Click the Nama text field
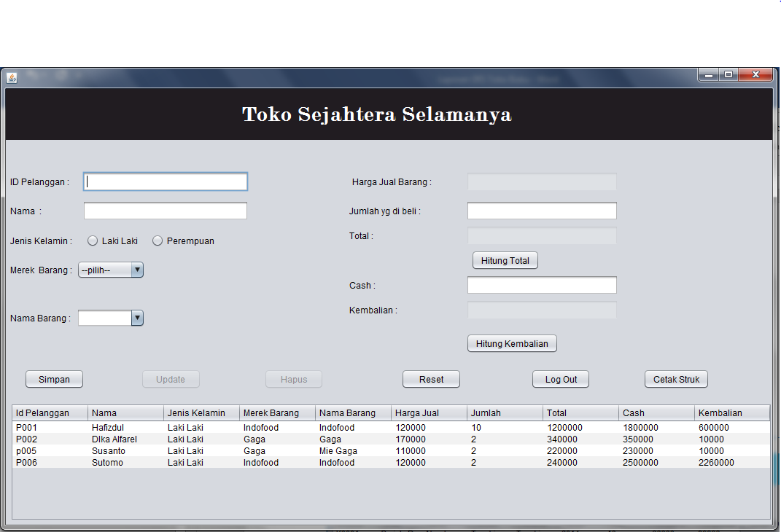Screen dimensions: 781x532 coord(165,210)
